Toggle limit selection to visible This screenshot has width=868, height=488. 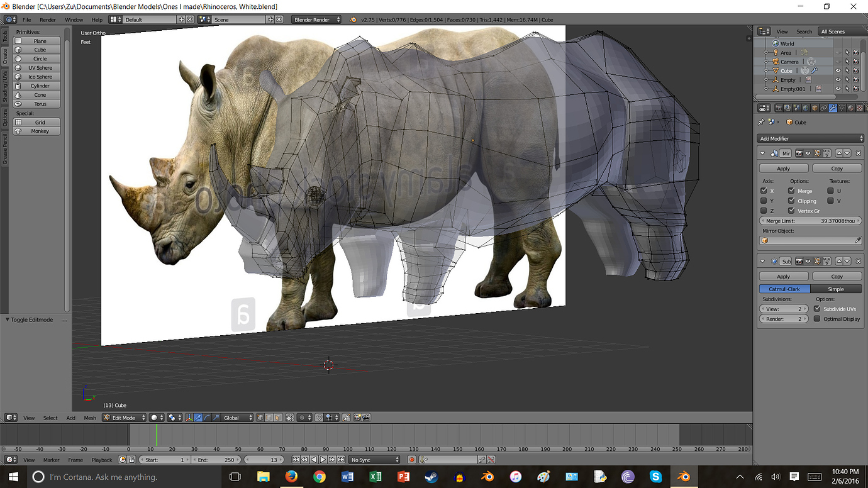(x=289, y=418)
